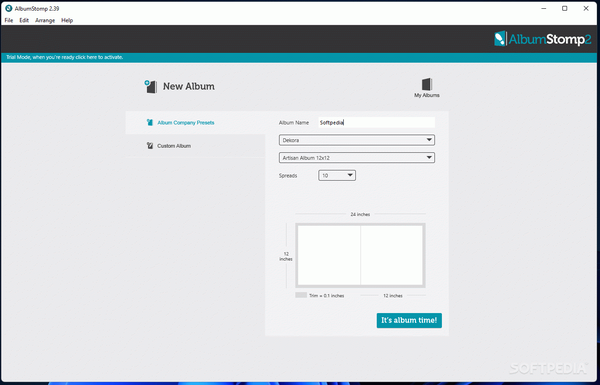Click the '24 inches' width label
The width and height of the screenshot is (600, 385).
(x=360, y=214)
